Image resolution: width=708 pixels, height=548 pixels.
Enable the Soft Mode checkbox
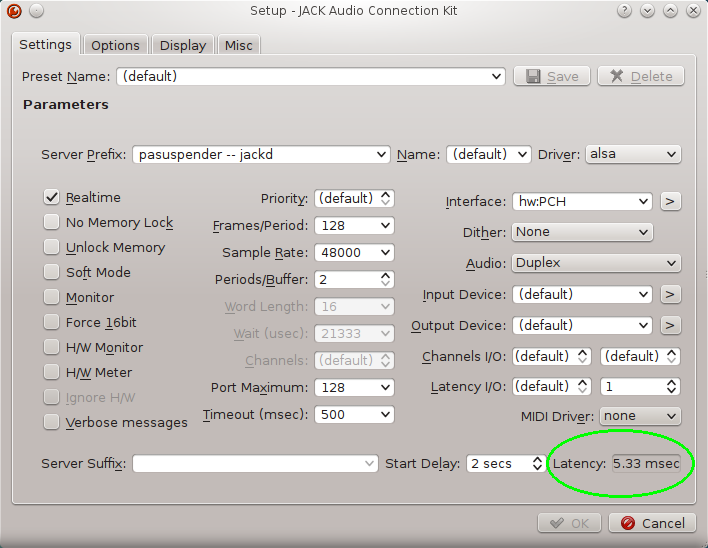point(51,273)
